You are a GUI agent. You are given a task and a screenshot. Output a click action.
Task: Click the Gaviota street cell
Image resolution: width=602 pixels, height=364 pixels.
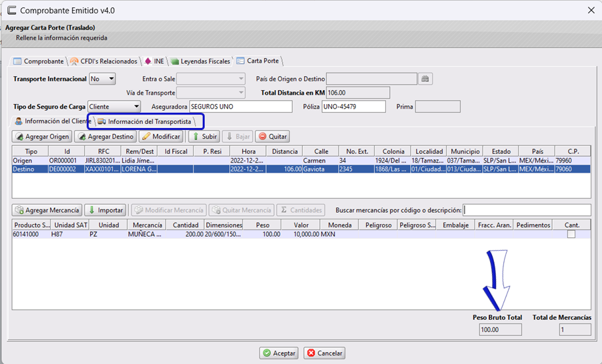(320, 169)
